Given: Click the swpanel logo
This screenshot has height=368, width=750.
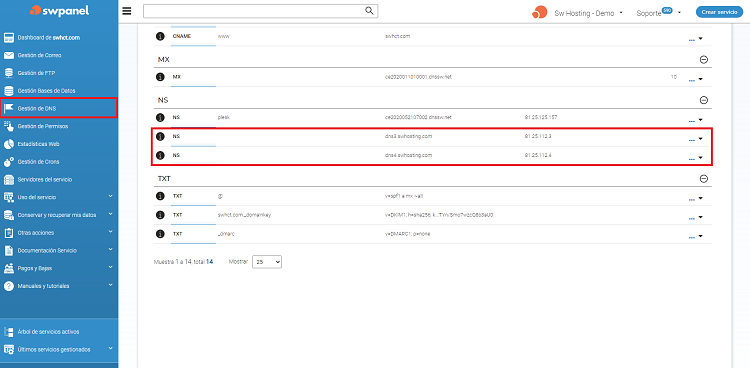Looking at the screenshot, I should click(59, 10).
